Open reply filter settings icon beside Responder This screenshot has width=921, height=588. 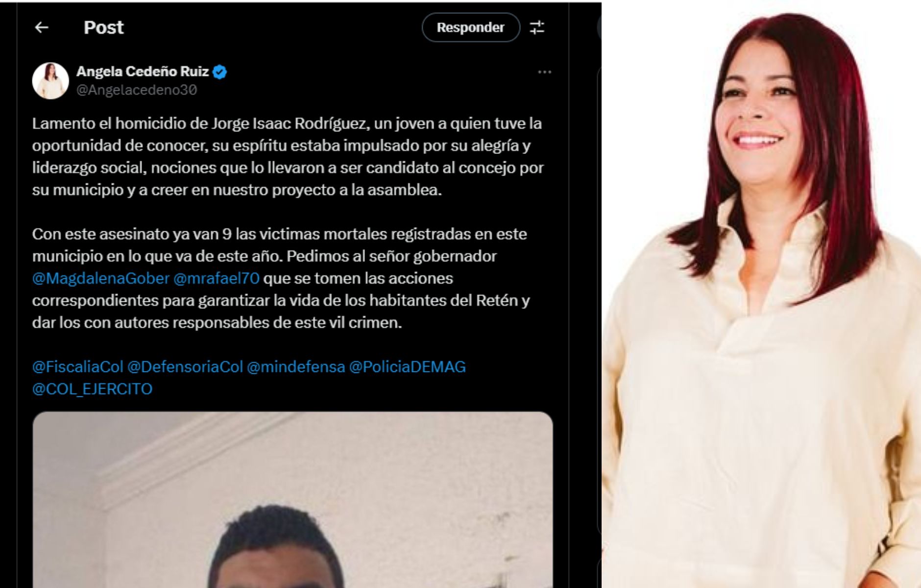pyautogui.click(x=537, y=27)
